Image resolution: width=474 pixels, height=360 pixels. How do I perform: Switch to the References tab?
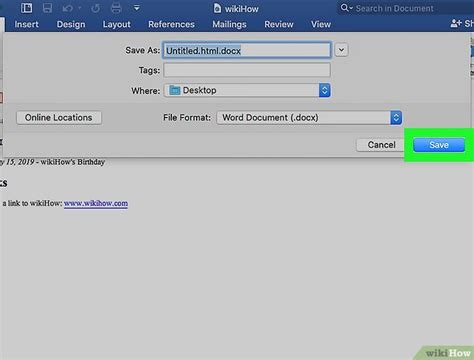[x=171, y=24]
